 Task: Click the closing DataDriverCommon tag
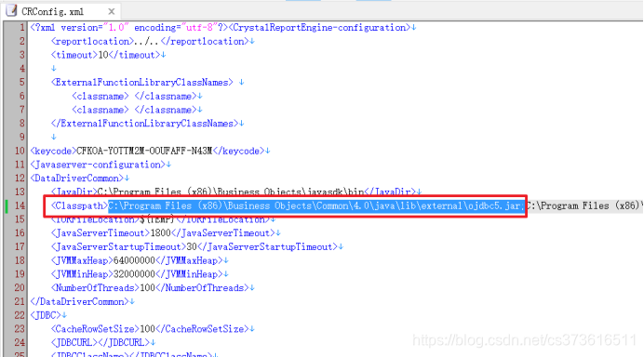tap(80, 301)
